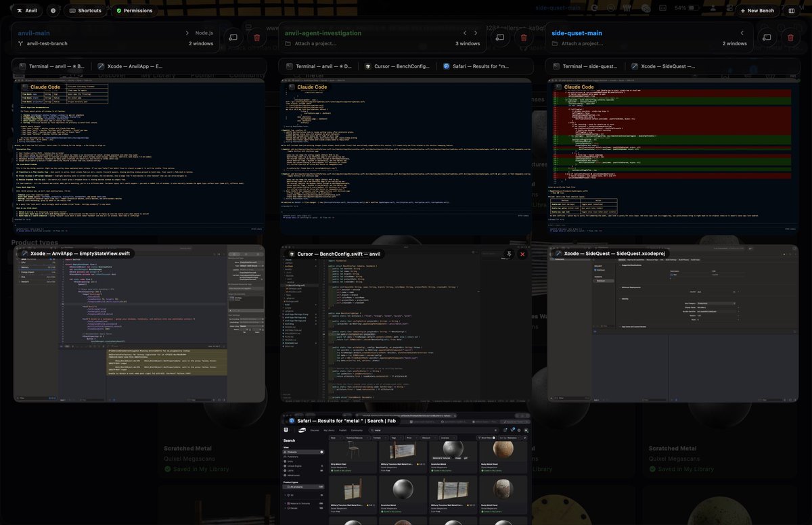Image resolution: width=812 pixels, height=525 pixels.
Task: Select the anvil-main bench title
Action: (34, 32)
